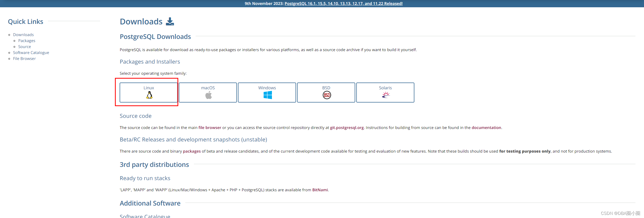Click 'Select your operating system family:' text
Viewport: 644px width, 218px height.
tap(153, 73)
